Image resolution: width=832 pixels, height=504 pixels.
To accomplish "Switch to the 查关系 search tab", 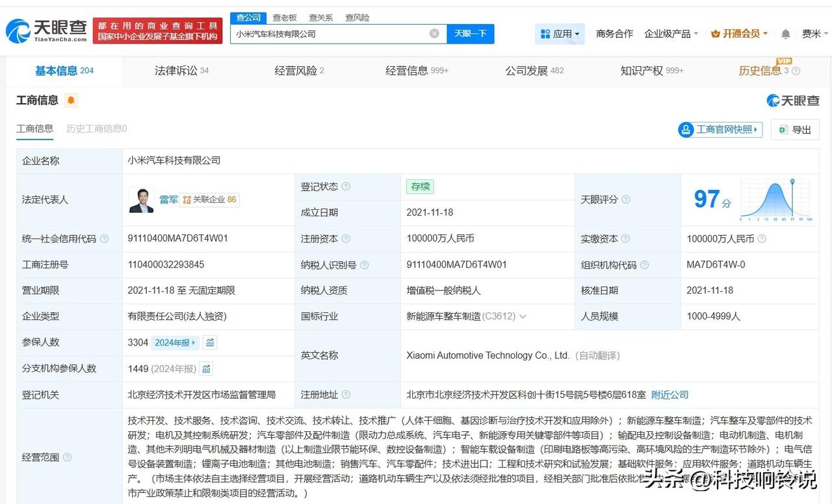I will [x=321, y=18].
